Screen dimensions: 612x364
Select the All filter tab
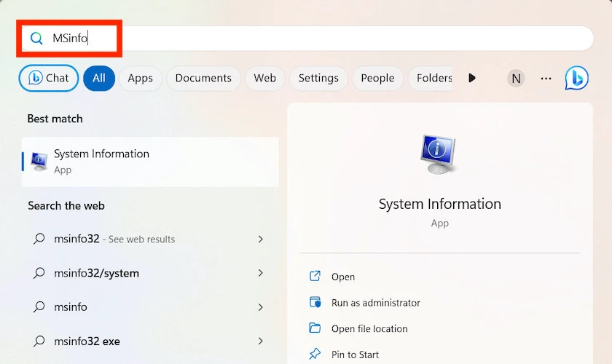click(x=99, y=78)
